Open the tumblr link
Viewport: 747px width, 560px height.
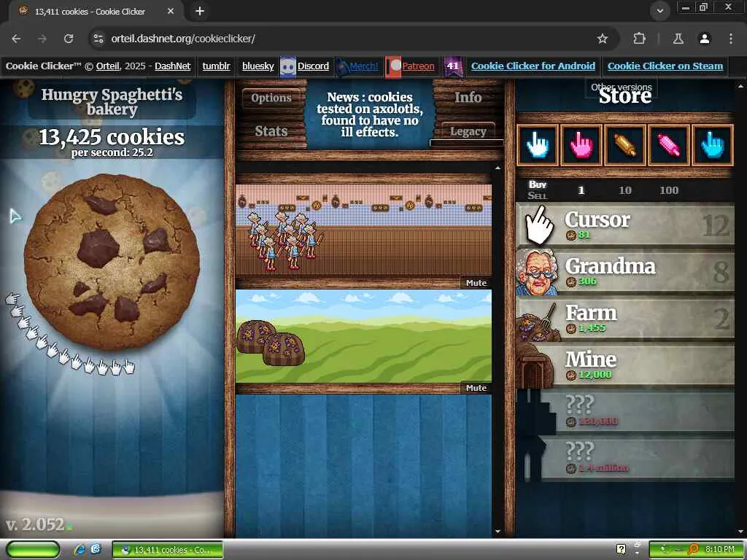(216, 66)
